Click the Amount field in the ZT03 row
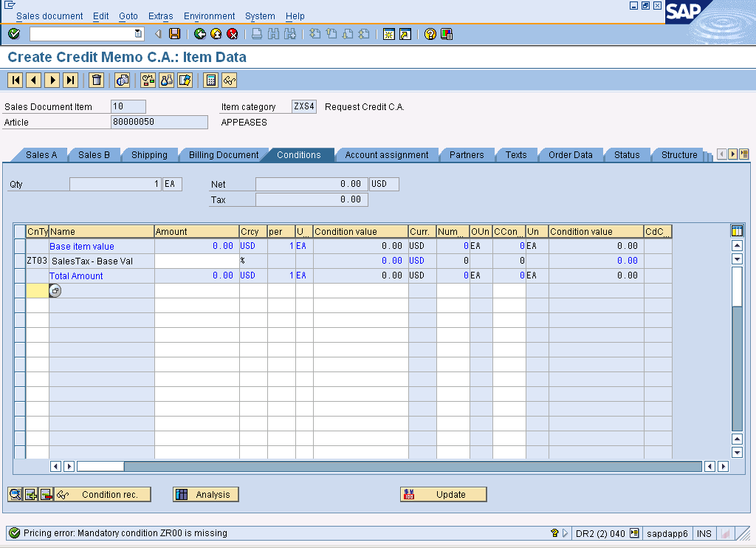This screenshot has height=548, width=756. tap(196, 261)
